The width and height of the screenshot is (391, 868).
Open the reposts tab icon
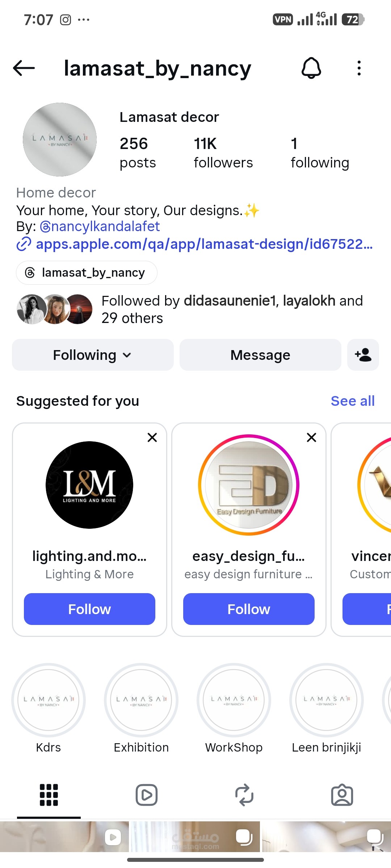[244, 795]
